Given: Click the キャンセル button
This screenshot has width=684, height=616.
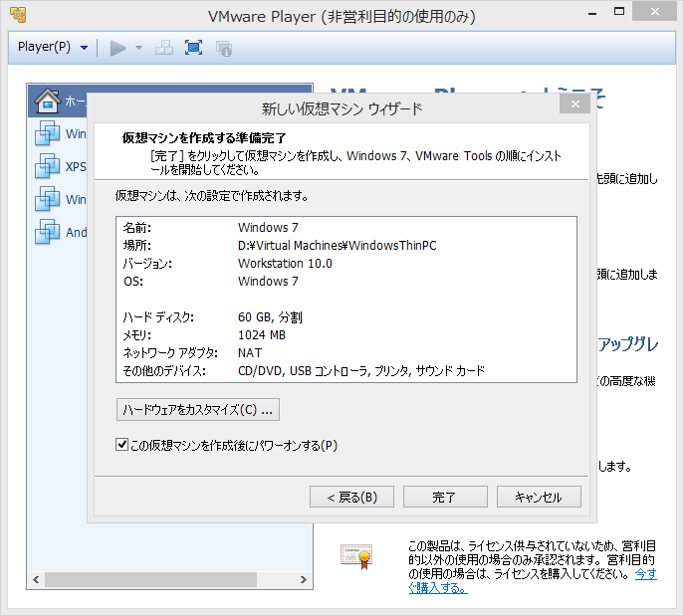Looking at the screenshot, I should [x=539, y=497].
